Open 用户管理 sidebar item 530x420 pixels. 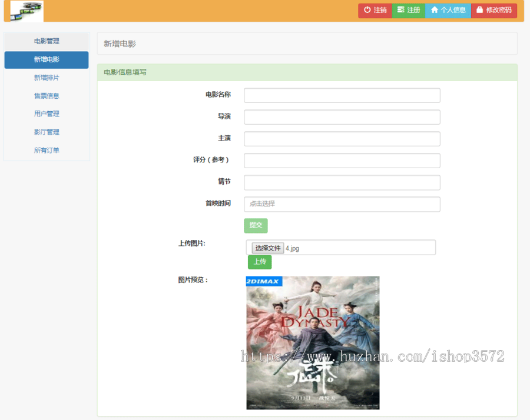click(47, 114)
